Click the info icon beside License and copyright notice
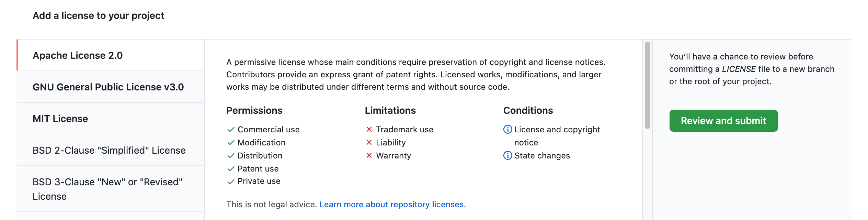The image size is (868, 220). click(507, 129)
